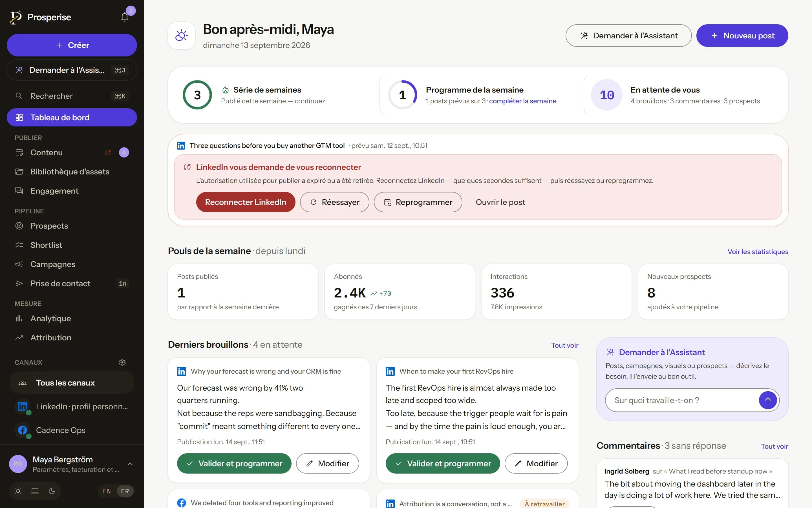Open notifications bell

point(125,17)
